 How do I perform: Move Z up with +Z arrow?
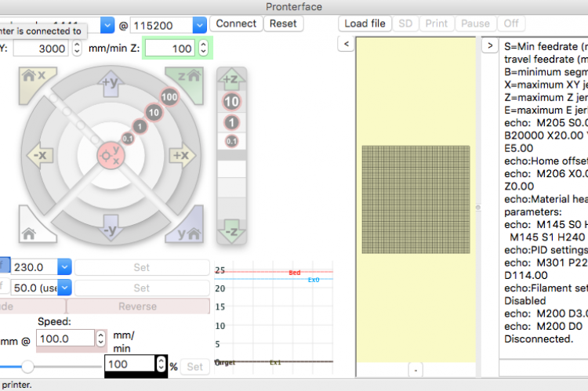(231, 78)
